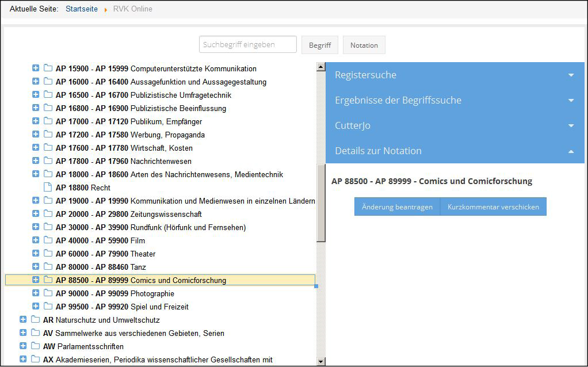Expand AP 20000 Zeitungswissenschaft node
This screenshot has height=367, width=588.
36,213
